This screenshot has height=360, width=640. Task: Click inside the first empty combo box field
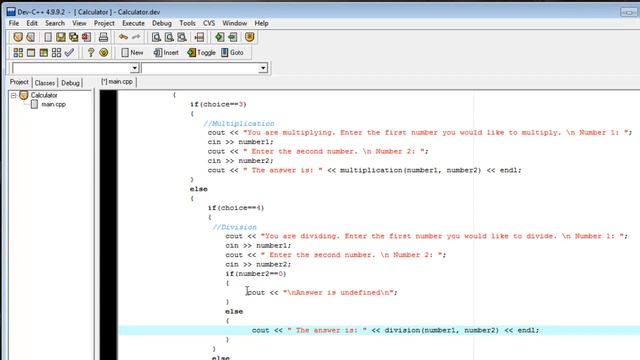click(71, 68)
